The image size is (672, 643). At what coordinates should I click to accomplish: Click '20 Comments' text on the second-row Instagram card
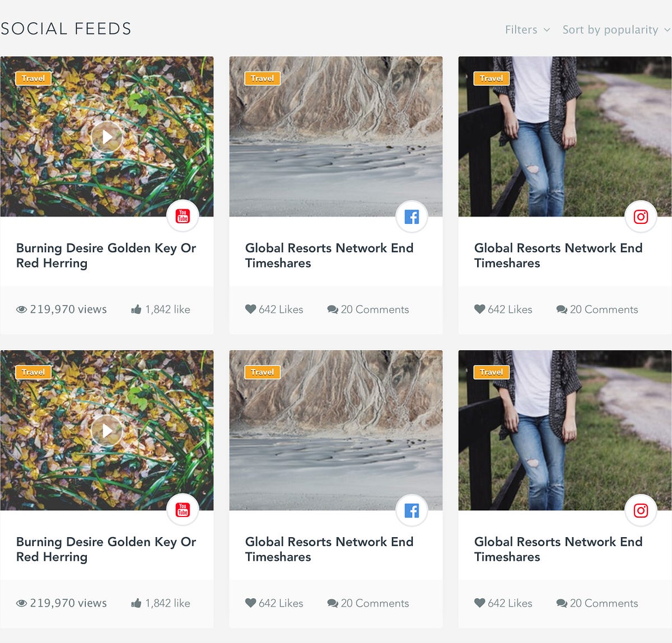coord(604,603)
